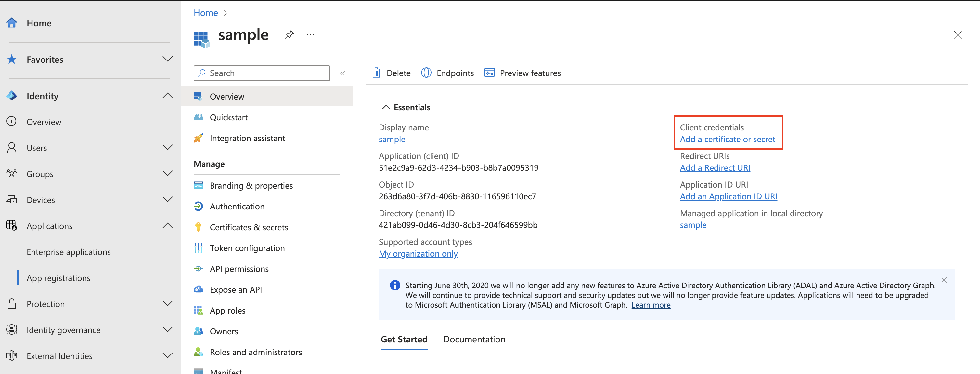
Task: Click the Delete trash can icon
Action: pyautogui.click(x=376, y=73)
